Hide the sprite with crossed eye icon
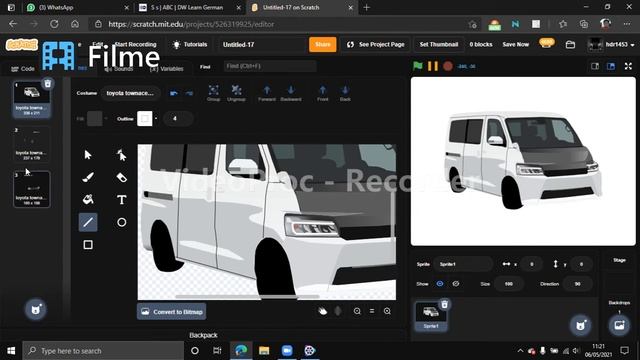The width and height of the screenshot is (640, 360). pos(456,284)
